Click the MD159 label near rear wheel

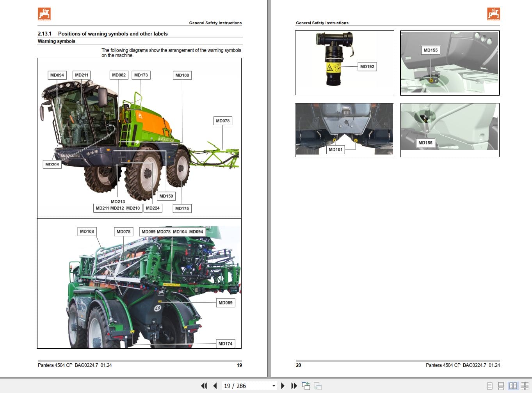coord(166,196)
